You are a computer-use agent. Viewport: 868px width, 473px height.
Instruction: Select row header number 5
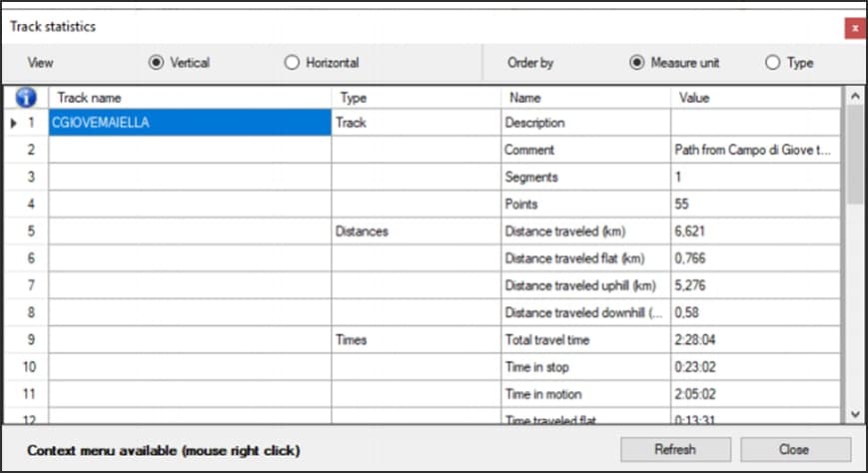[30, 232]
